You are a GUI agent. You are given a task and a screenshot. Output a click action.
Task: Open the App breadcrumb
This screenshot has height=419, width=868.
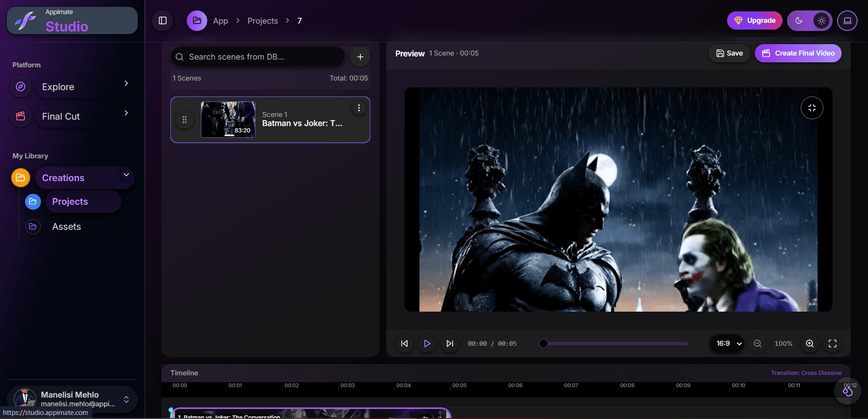pyautogui.click(x=220, y=21)
